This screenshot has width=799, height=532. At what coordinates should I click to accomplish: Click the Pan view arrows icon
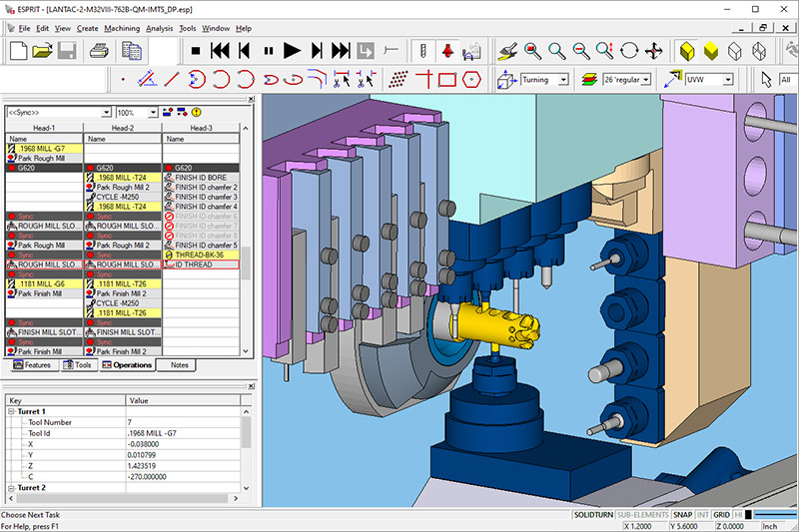tap(655, 50)
